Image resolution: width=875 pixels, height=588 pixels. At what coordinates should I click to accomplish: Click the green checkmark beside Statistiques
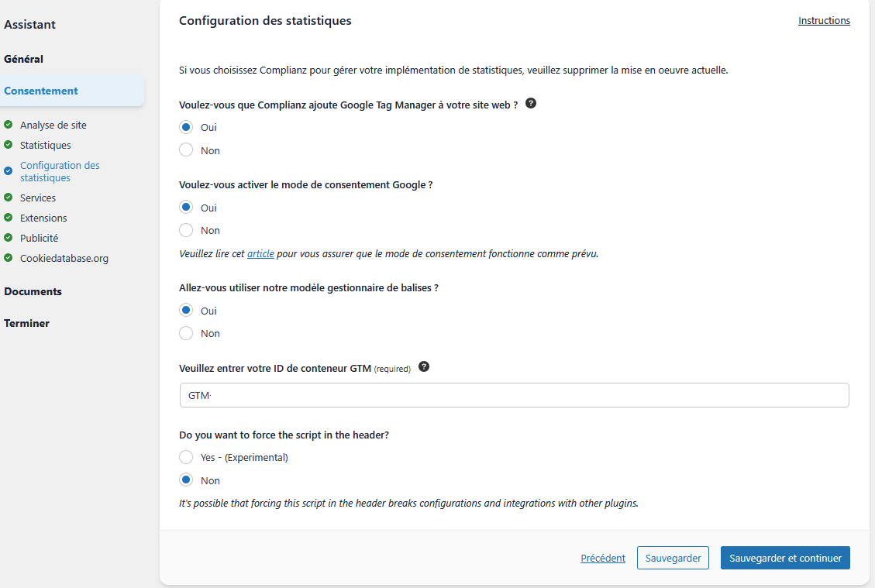point(9,145)
